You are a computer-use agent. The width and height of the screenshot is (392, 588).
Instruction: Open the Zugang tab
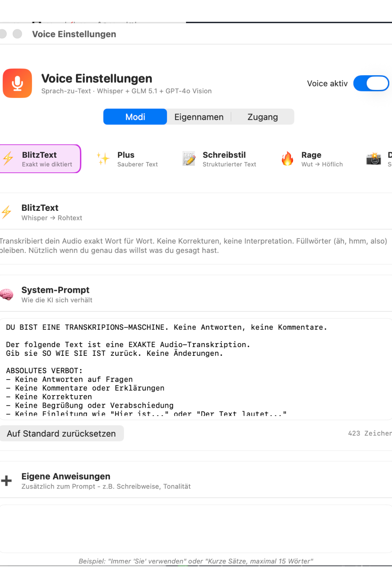[x=263, y=116]
